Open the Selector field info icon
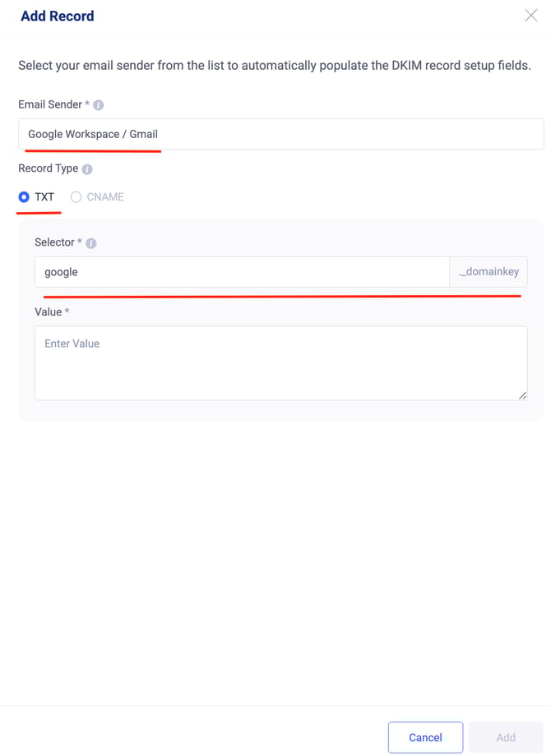Screen dimensions: 551x756 91,243
